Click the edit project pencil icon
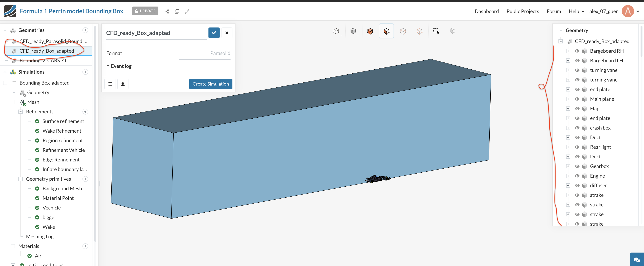Screen dimensions: 644x266 (x=187, y=11)
